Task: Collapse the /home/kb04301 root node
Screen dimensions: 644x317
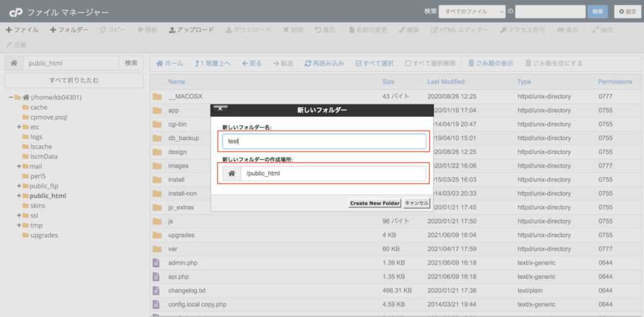Action: click(11, 97)
